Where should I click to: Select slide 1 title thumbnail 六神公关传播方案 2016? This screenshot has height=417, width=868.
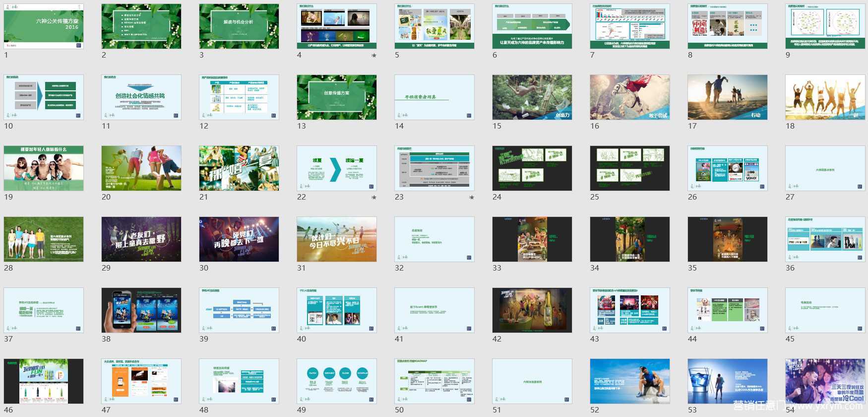point(44,26)
